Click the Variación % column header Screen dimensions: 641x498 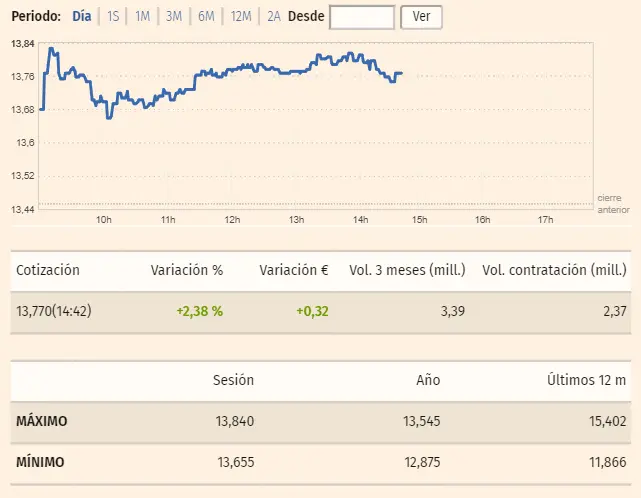[187, 270]
